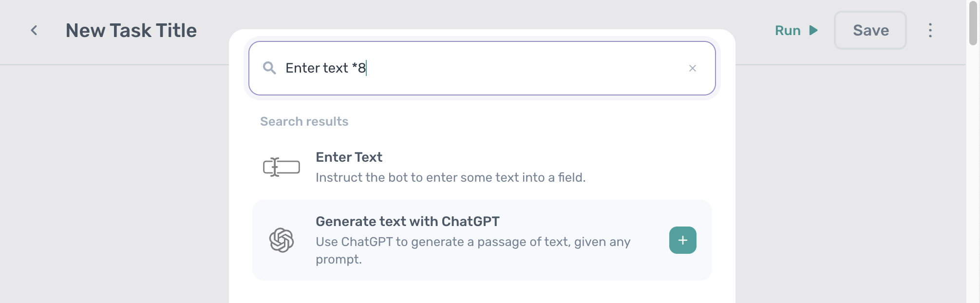
Task: Click the green plus icon to add ChatGPT step
Action: (x=682, y=240)
